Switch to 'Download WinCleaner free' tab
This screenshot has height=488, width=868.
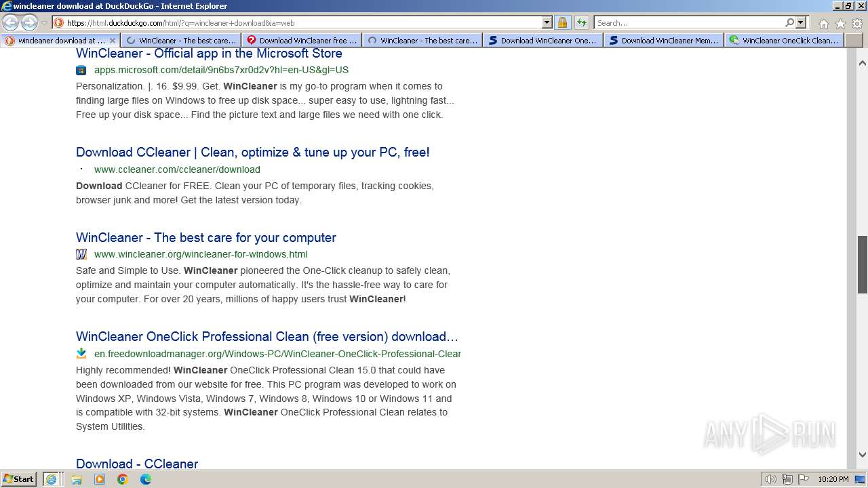point(302,41)
